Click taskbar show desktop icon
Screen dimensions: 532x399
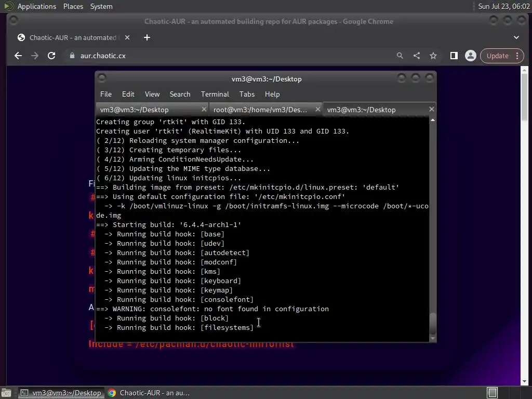pos(6,393)
